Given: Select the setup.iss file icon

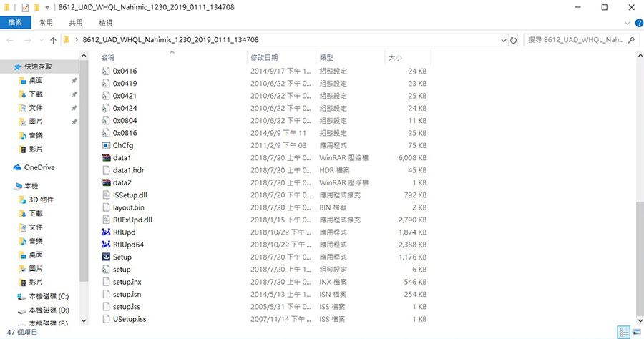Looking at the screenshot, I should (x=106, y=307).
